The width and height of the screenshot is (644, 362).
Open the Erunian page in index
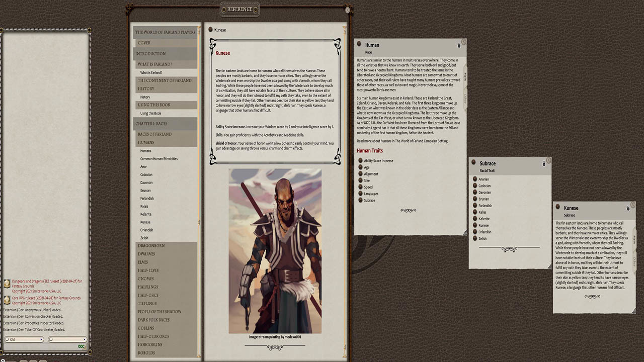coord(145,191)
